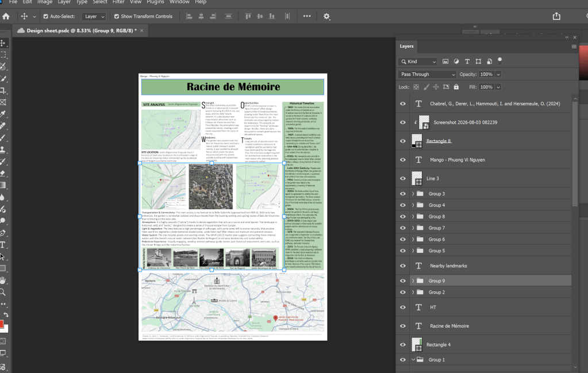The width and height of the screenshot is (588, 373).
Task: Lock layer position with move icon
Action: pyautogui.click(x=436, y=87)
